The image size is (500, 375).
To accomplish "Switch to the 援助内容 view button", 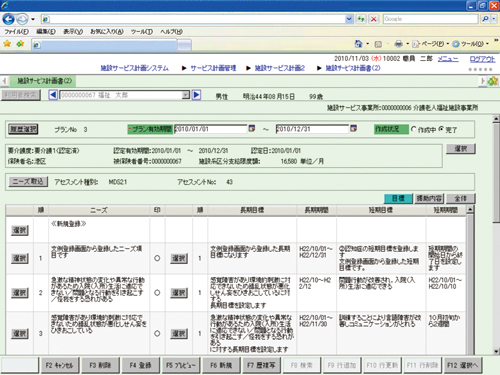I will click(429, 198).
